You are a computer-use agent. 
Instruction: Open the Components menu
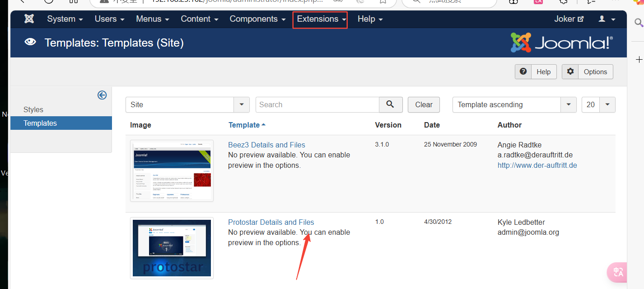[x=257, y=19]
